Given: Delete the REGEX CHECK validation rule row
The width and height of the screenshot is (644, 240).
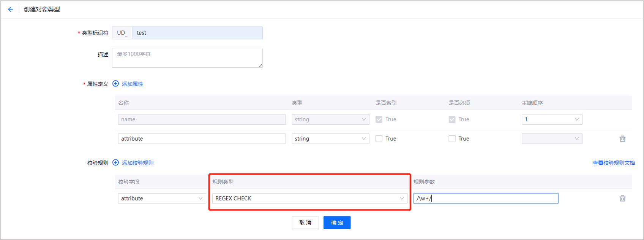Looking at the screenshot, I should [x=622, y=199].
